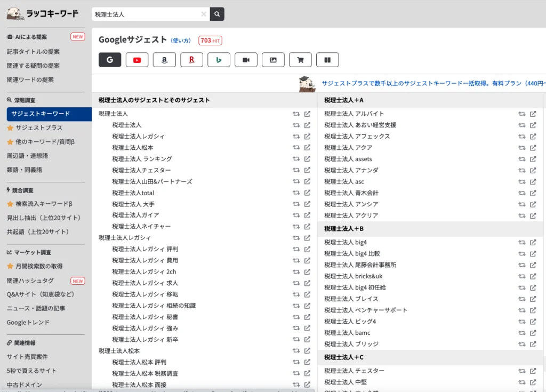
Task: Open Rakuten suggestions via the R icon
Action: 191,60
